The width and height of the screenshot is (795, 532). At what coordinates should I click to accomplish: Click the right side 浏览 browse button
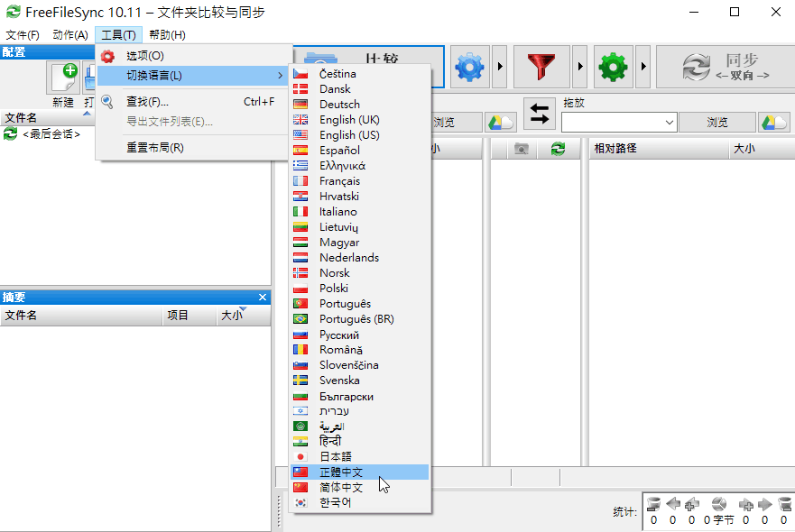click(717, 123)
